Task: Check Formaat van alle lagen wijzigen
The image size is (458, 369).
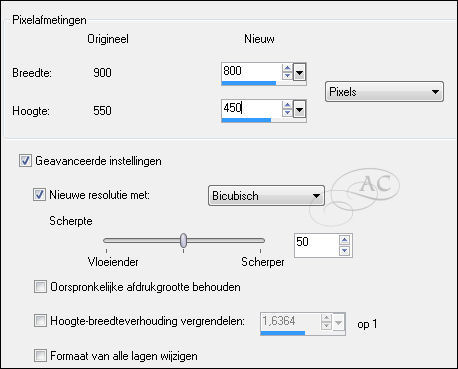Action: [x=40, y=355]
